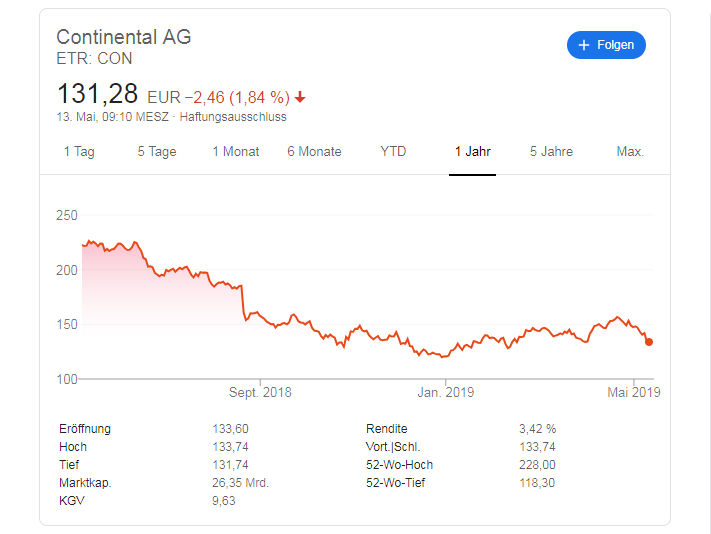Click the Jan. 2019 axis label

click(446, 392)
